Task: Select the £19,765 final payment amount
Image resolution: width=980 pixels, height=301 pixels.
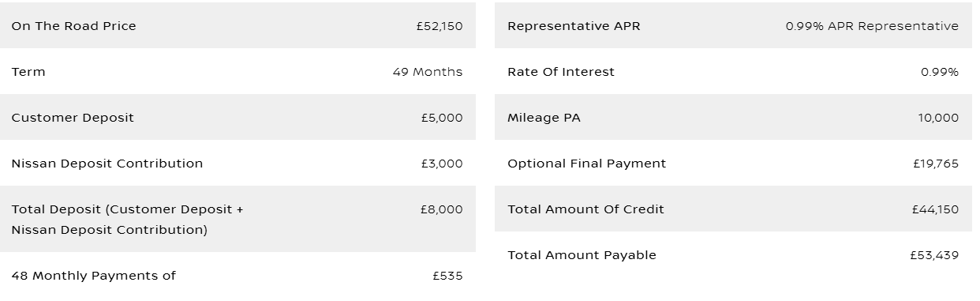Action: 936,164
